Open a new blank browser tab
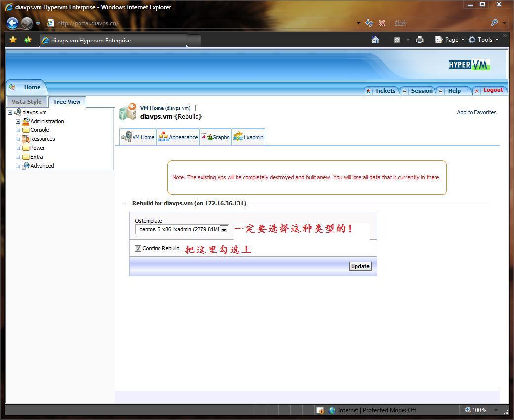Image resolution: width=514 pixels, height=420 pixels. [x=194, y=41]
